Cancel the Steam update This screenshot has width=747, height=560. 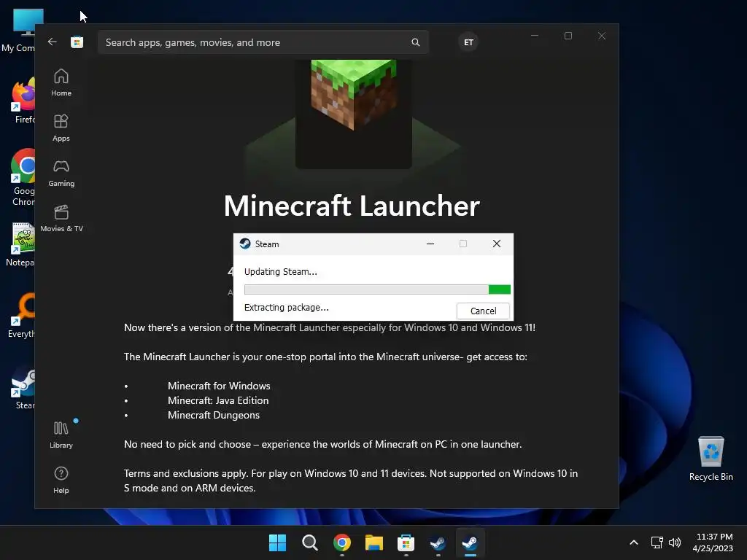click(483, 311)
